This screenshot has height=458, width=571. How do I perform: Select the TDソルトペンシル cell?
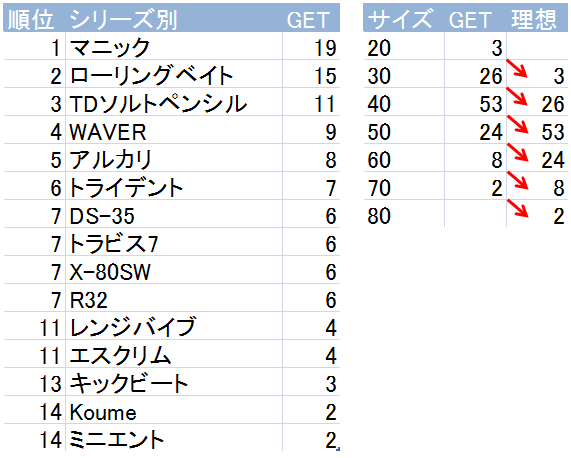(174, 102)
